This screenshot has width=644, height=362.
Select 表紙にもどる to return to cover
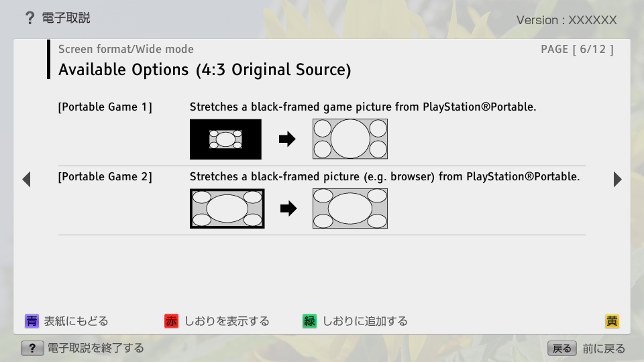(x=76, y=321)
